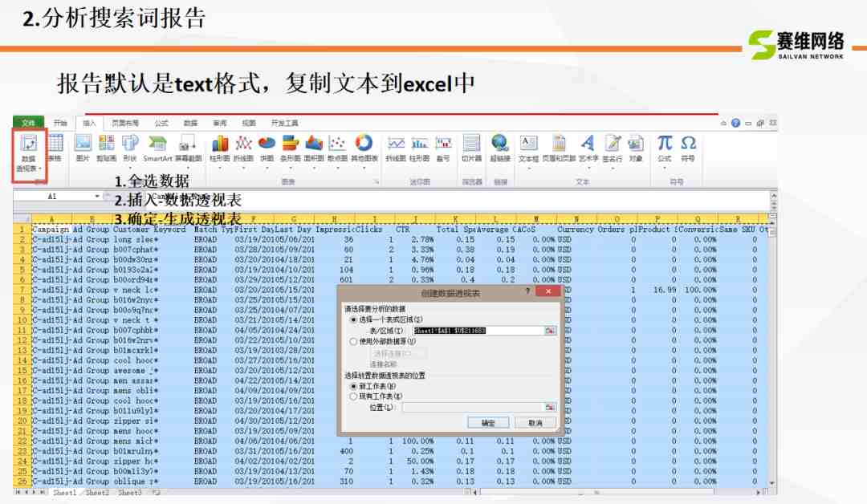Click the 'Campaign' header cell
Screen dimensions: 867x504
[51, 230]
